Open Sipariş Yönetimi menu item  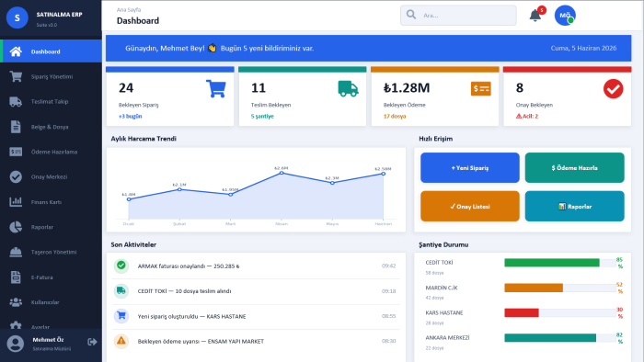pos(51,76)
